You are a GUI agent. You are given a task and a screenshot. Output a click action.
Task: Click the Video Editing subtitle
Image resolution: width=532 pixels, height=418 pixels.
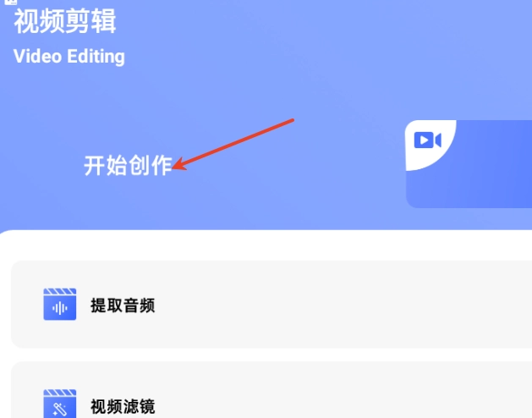point(69,57)
